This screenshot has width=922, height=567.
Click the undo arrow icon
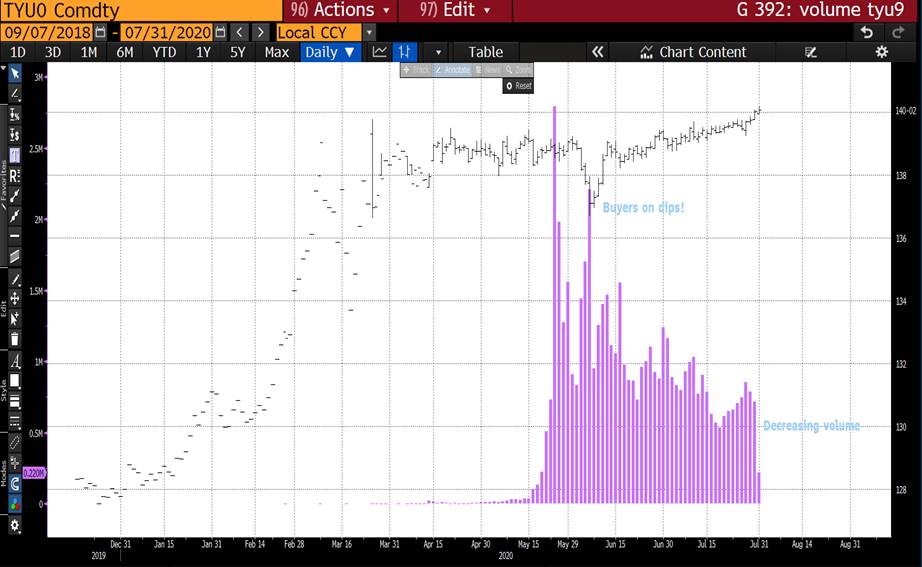tap(866, 32)
